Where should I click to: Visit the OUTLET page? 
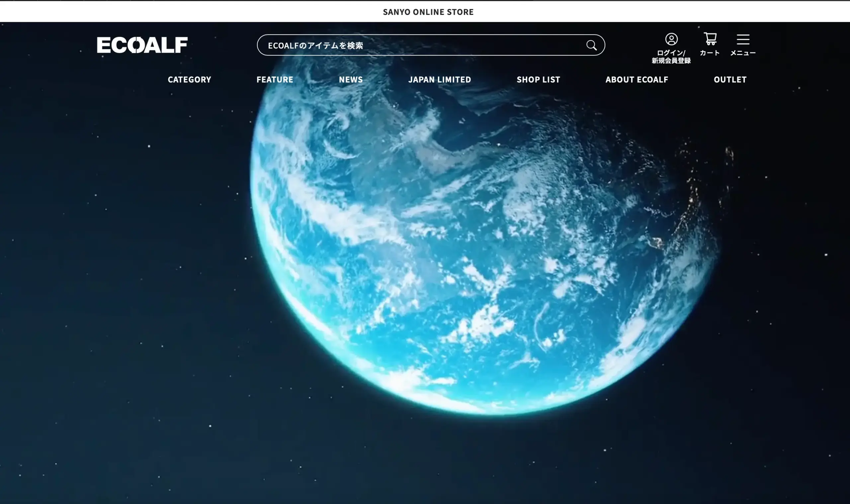[730, 80]
